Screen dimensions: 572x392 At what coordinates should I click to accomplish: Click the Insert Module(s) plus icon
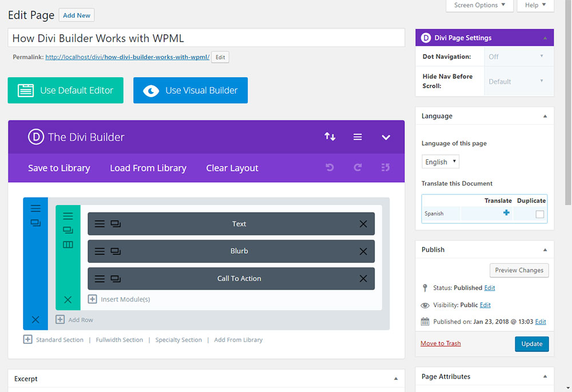point(92,299)
